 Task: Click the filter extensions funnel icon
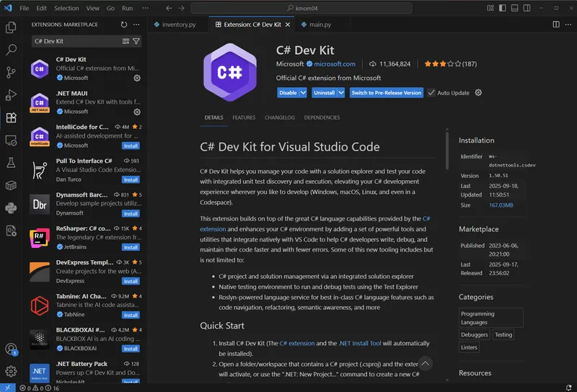(136, 41)
